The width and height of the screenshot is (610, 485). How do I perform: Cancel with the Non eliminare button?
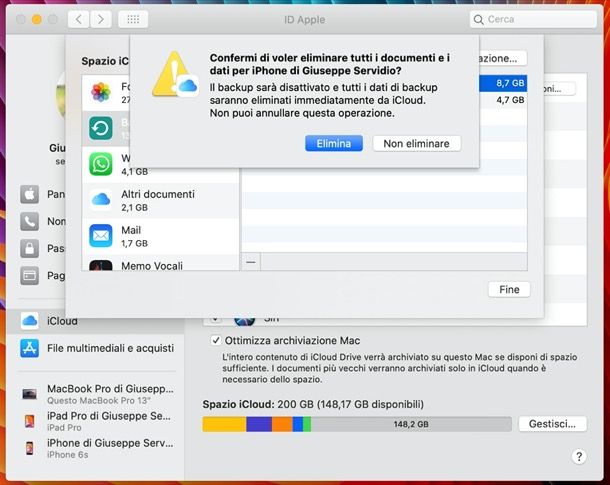coord(417,144)
